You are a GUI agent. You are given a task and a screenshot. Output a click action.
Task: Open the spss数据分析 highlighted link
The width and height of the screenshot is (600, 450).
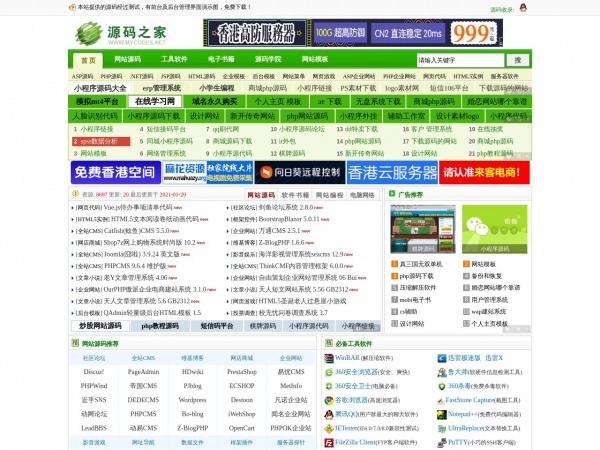tap(101, 142)
